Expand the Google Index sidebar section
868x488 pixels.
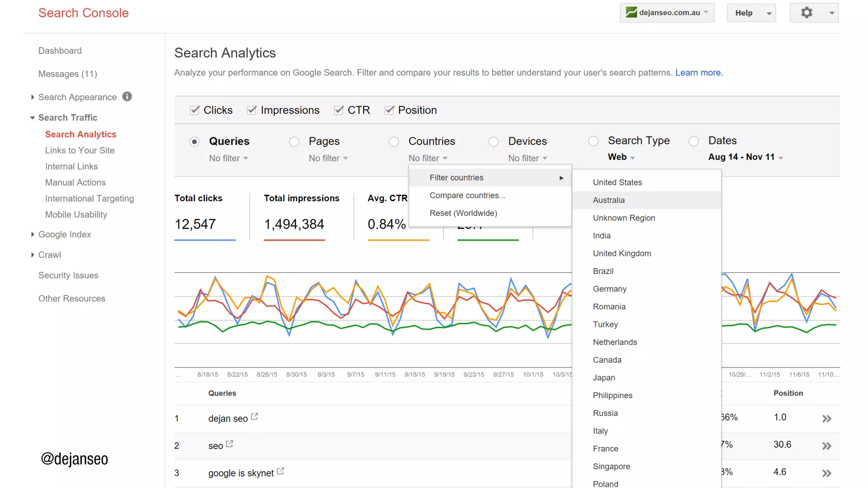pos(64,234)
